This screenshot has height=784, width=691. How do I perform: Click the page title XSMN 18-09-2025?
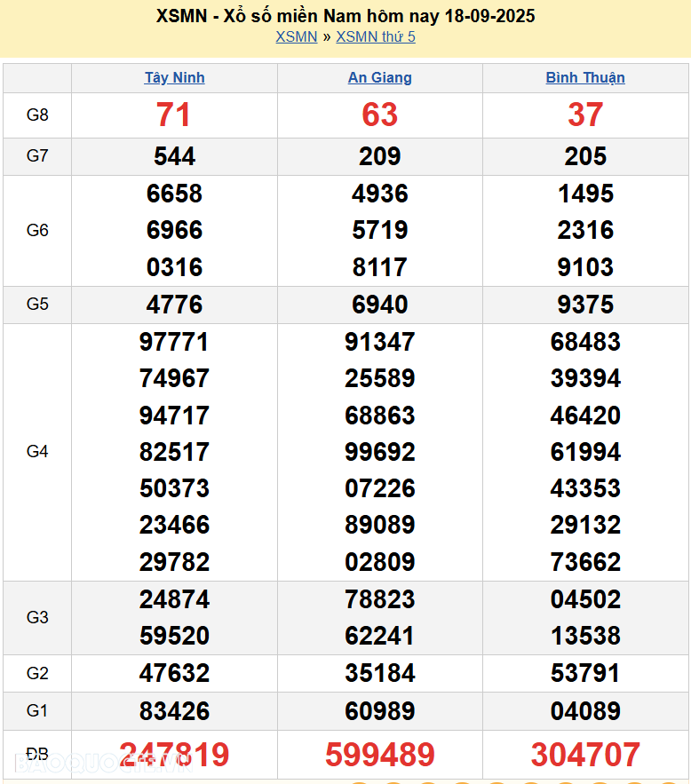[x=345, y=16]
